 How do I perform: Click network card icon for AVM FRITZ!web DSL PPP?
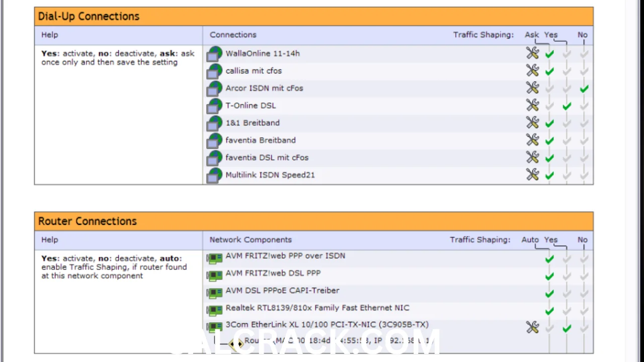214,276
